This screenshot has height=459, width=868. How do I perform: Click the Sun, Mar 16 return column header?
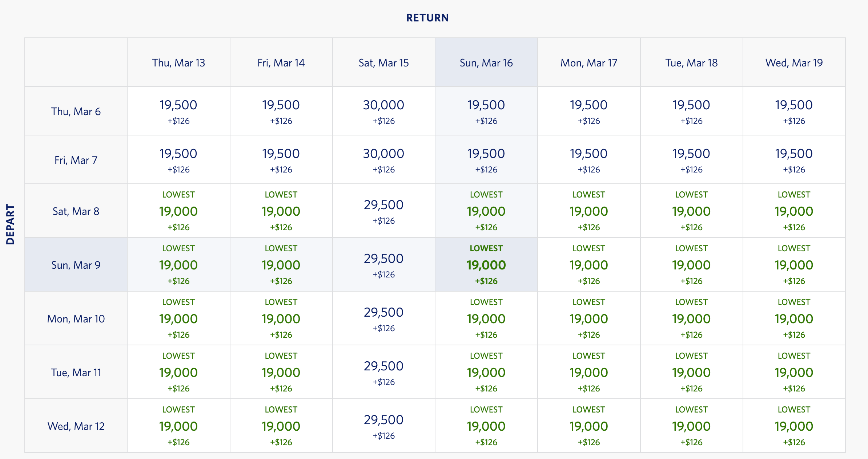(x=486, y=63)
